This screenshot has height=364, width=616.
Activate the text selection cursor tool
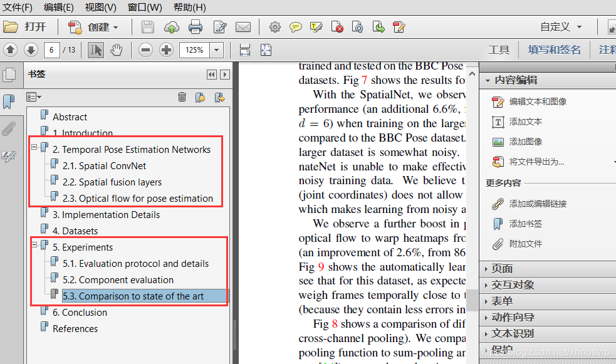96,50
